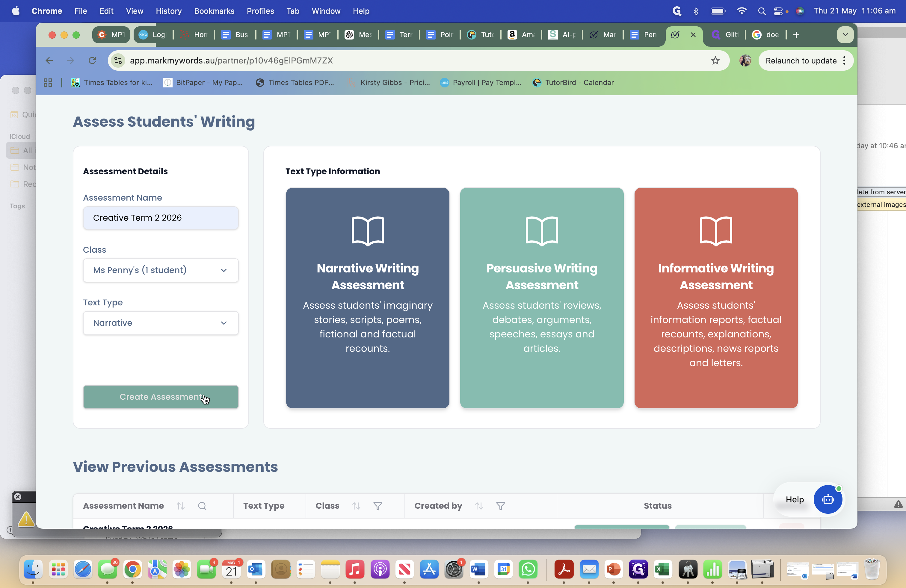Screen dimensions: 906x588
Task: Open the Chrome profile avatar
Action: (745, 60)
